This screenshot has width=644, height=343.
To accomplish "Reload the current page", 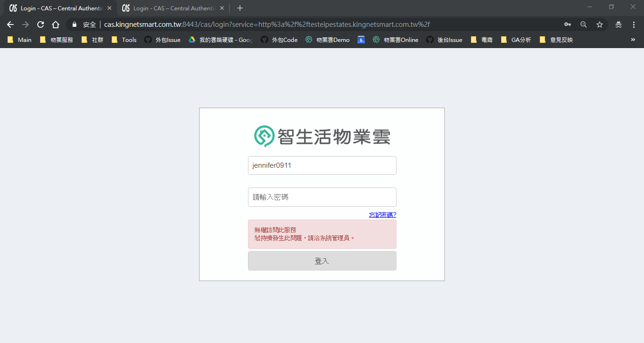I will click(x=41, y=24).
